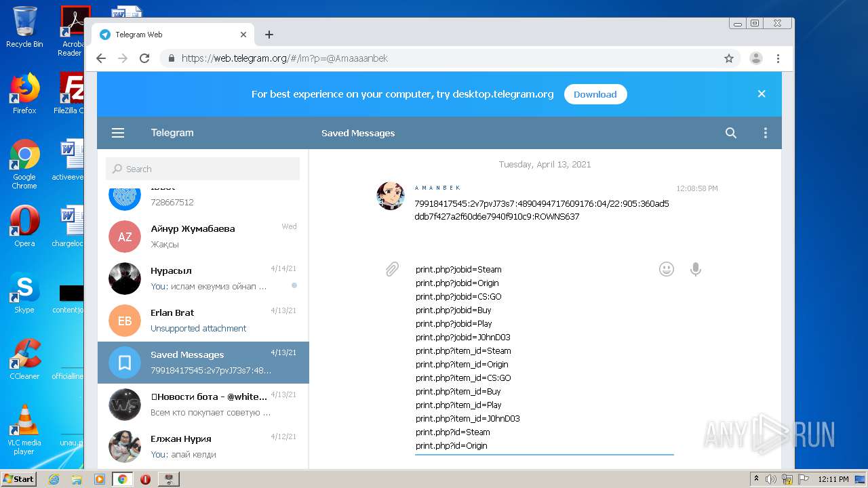Click the message text starting 79918417545
868x488 pixels.
coord(542,210)
